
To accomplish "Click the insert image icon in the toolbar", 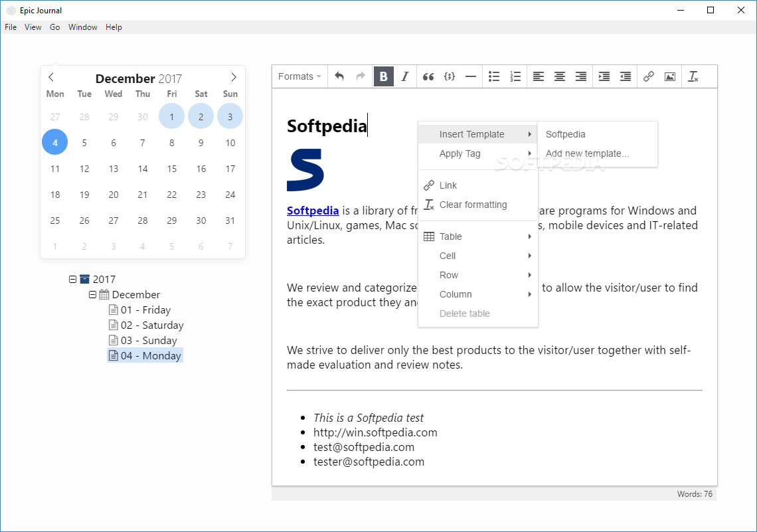I will [x=669, y=76].
